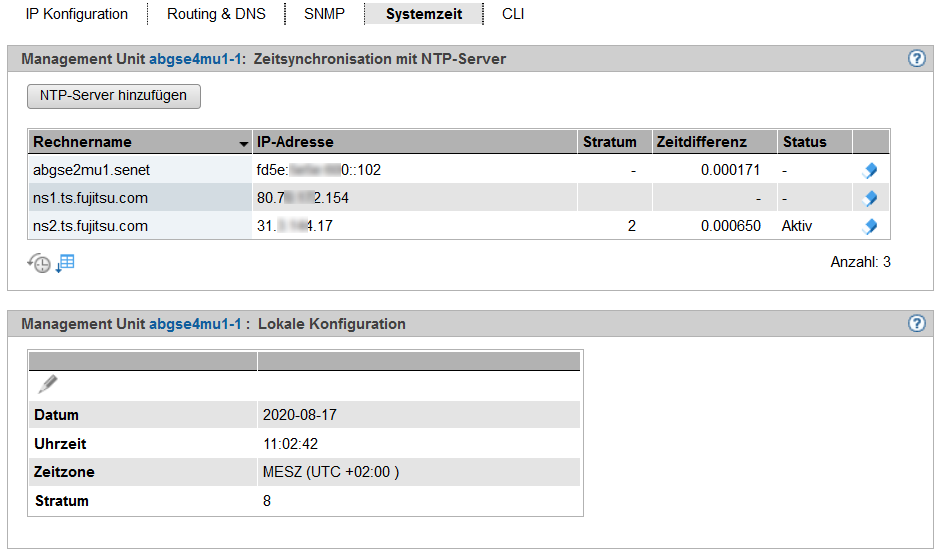
Task: Switch to the IP Konfiguration tab
Action: click(x=77, y=14)
